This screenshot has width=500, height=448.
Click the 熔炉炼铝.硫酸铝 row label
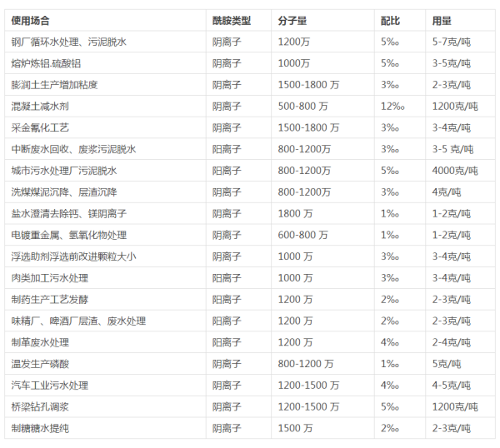50,63
